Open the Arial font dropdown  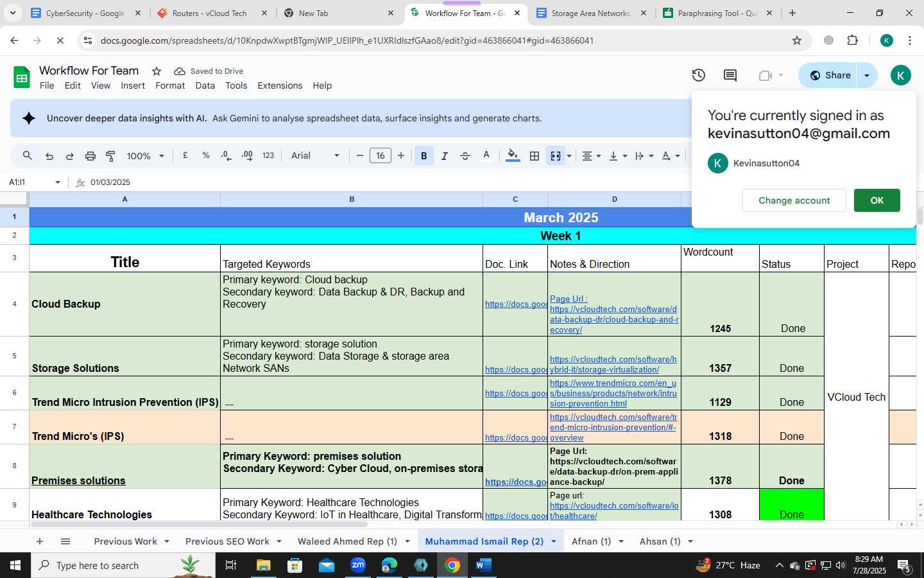tap(315, 155)
